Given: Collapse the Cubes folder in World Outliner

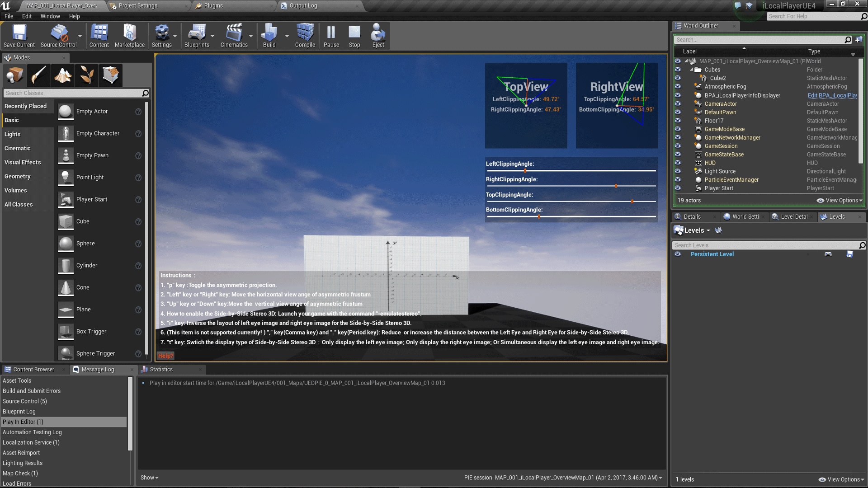Looking at the screenshot, I should tap(691, 70).
